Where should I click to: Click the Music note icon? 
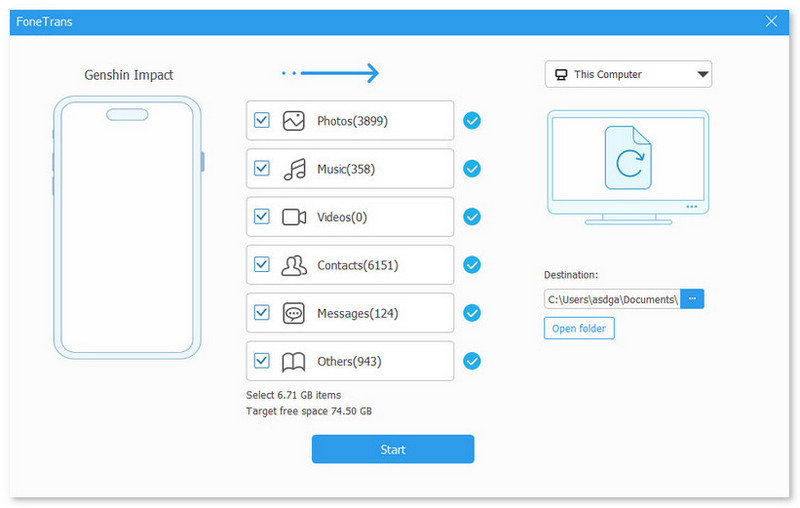point(293,169)
